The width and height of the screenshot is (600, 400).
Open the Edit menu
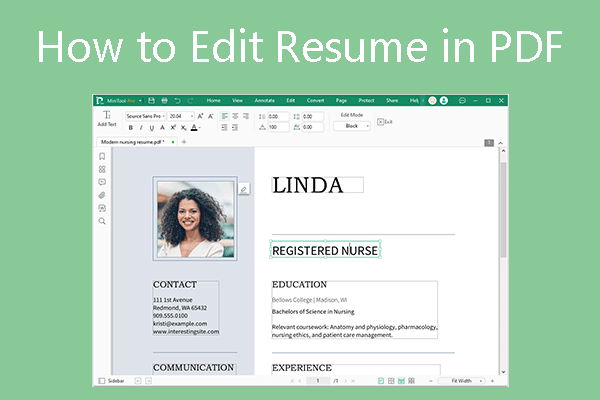291,100
